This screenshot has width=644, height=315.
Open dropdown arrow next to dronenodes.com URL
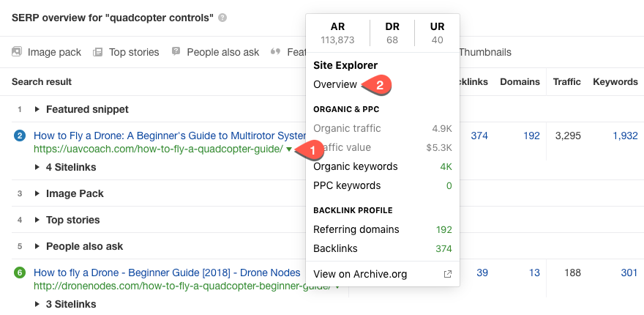point(337,287)
